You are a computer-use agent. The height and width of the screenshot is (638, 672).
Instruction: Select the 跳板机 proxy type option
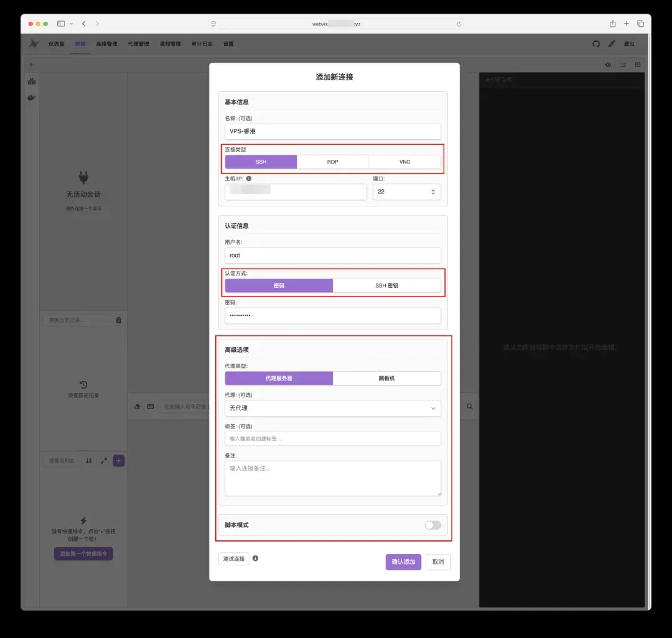pos(386,378)
